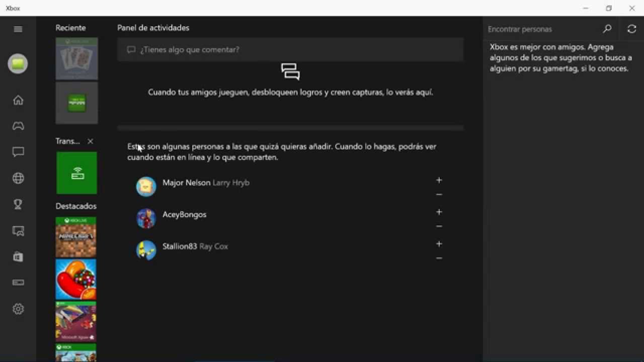Open the Game DVR icon
The height and width of the screenshot is (362, 644).
[x=18, y=231]
